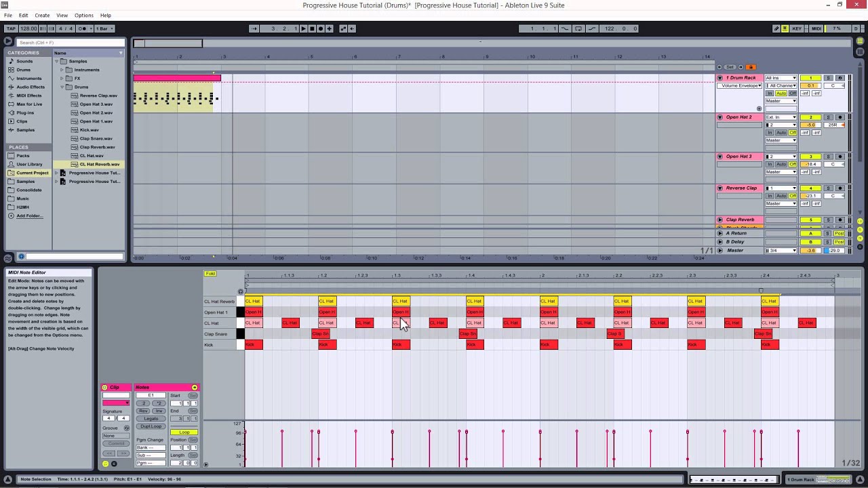Image resolution: width=868 pixels, height=488 pixels.
Task: Click Add Folder in Places
Action: pyautogui.click(x=29, y=216)
